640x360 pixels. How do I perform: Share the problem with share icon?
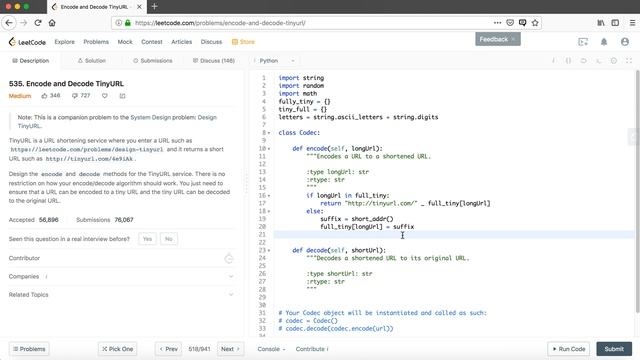point(122,96)
